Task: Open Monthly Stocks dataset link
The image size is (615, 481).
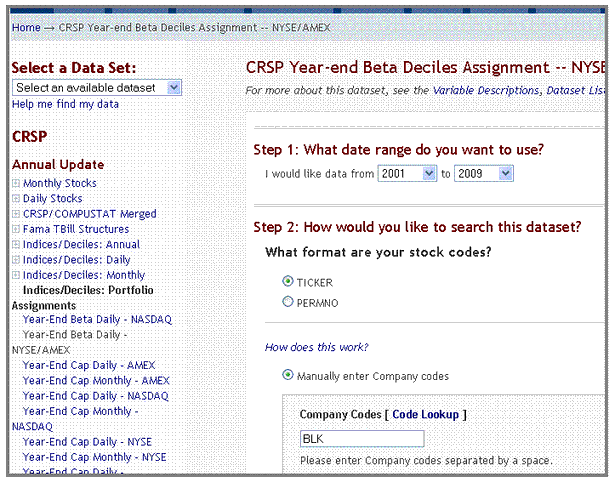Action: pos(60,183)
